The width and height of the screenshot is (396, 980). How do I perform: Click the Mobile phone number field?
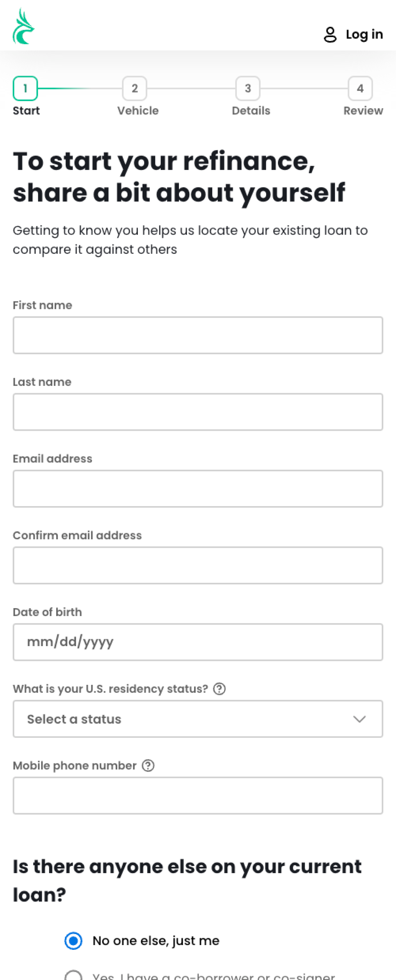coord(198,795)
